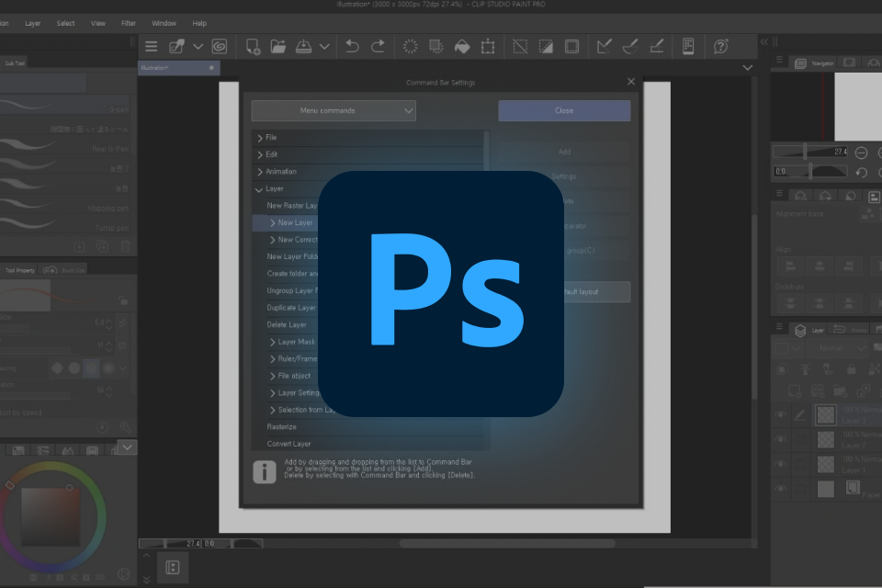Open the Select menu

click(65, 23)
